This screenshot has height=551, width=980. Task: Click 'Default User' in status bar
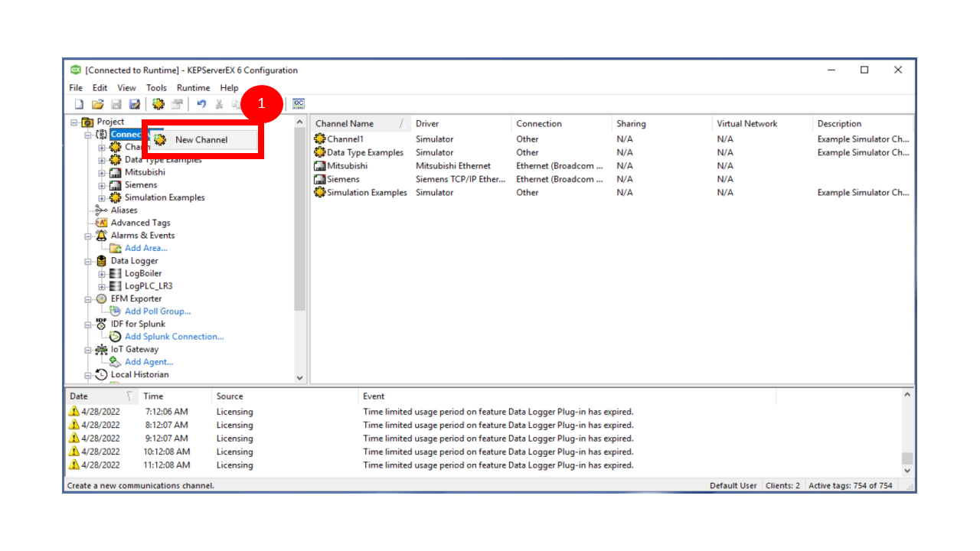coord(733,486)
